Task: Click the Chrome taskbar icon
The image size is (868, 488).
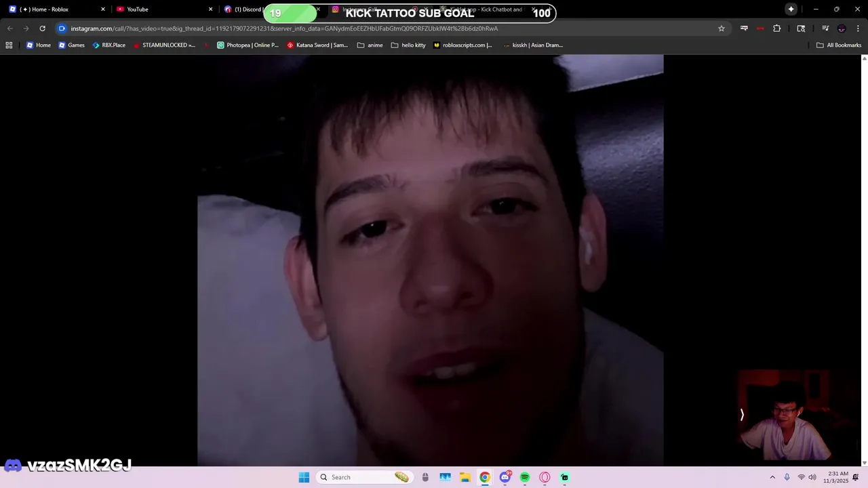Action: (485, 477)
